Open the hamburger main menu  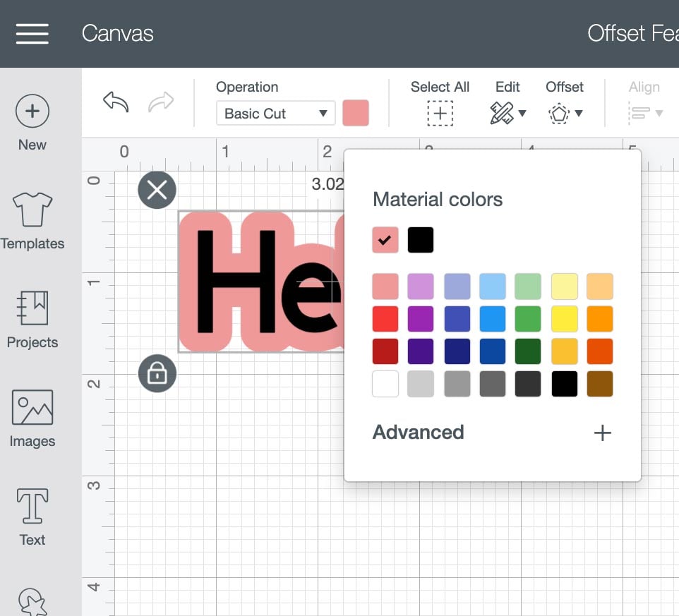tap(32, 34)
